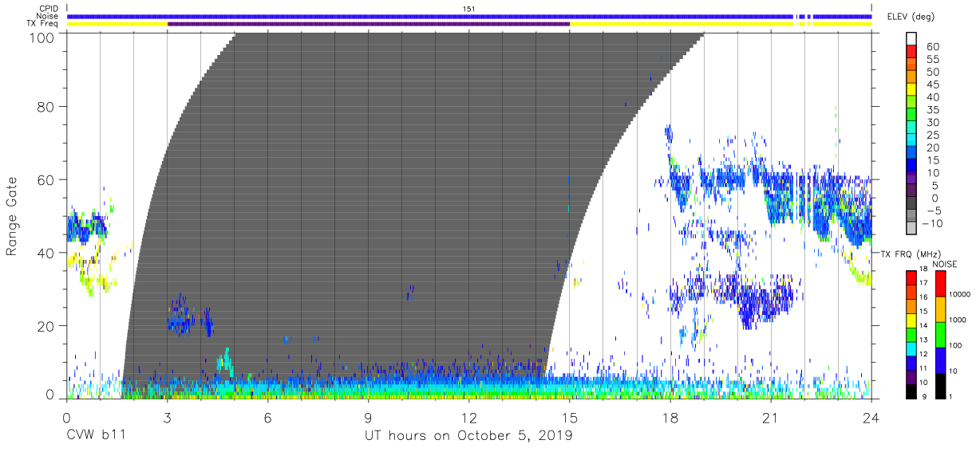Viewport: 980px width, 452px height.
Task: Click UT hours axis tick 21
Action: pos(771,418)
